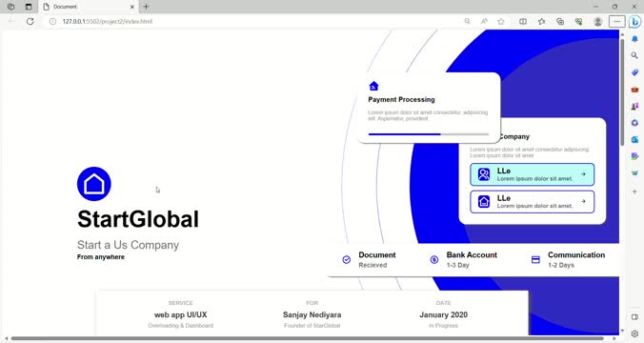Click the Payment Processing progress bar
644x343 pixels.
click(429, 134)
